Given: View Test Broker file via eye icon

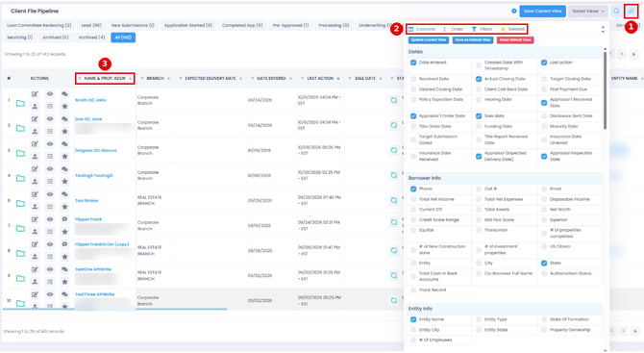Looking at the screenshot, I should tap(50, 194).
